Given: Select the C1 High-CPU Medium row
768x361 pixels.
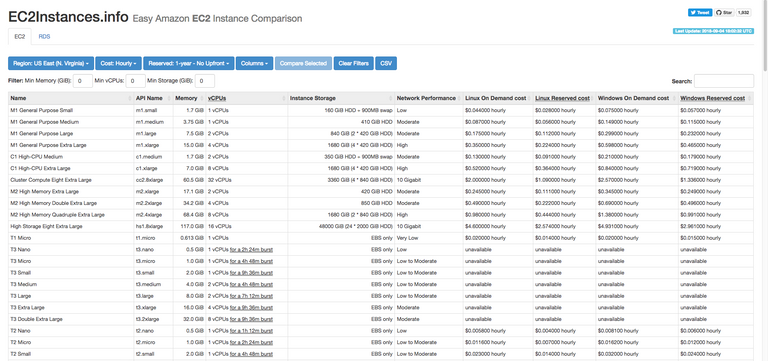Looking at the screenshot, I should click(381, 157).
